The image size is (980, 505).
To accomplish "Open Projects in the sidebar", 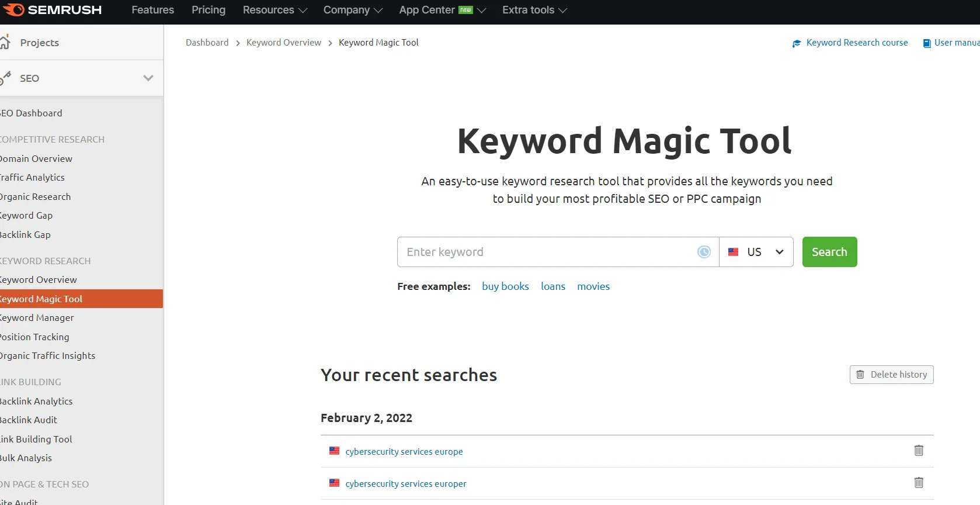I will point(39,43).
